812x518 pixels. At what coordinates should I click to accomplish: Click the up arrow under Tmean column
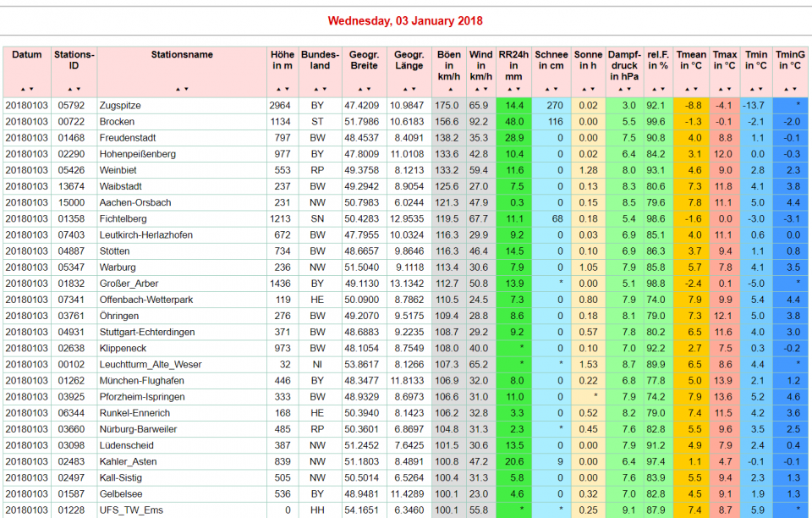687,89
